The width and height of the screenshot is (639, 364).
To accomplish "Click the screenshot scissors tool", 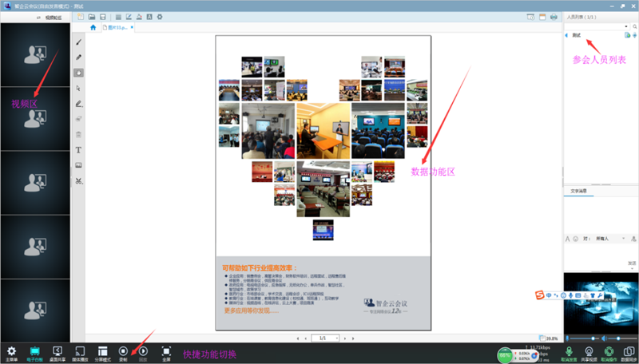I will (78, 180).
